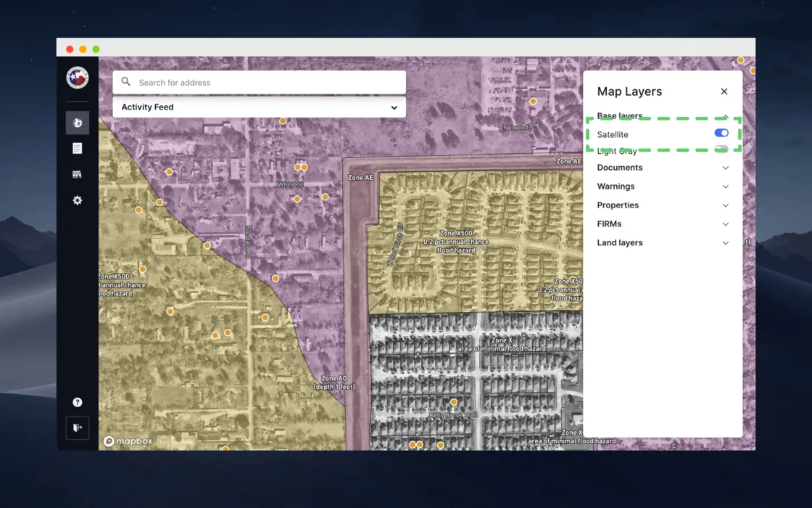Click the Texas seal logo in sidebar
This screenshot has width=812, height=508.
pyautogui.click(x=77, y=78)
